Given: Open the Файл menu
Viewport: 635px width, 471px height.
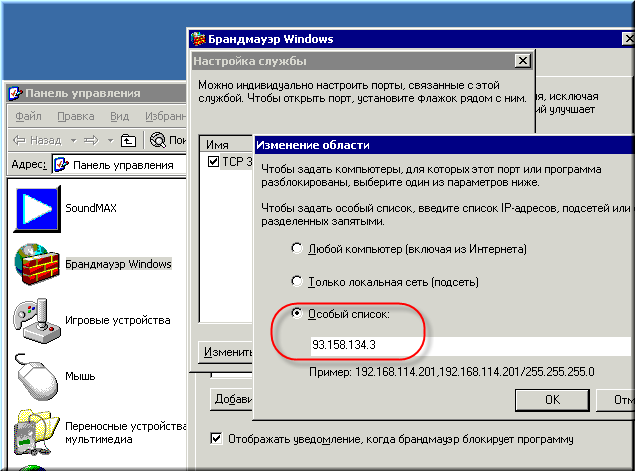Looking at the screenshot, I should [x=28, y=116].
